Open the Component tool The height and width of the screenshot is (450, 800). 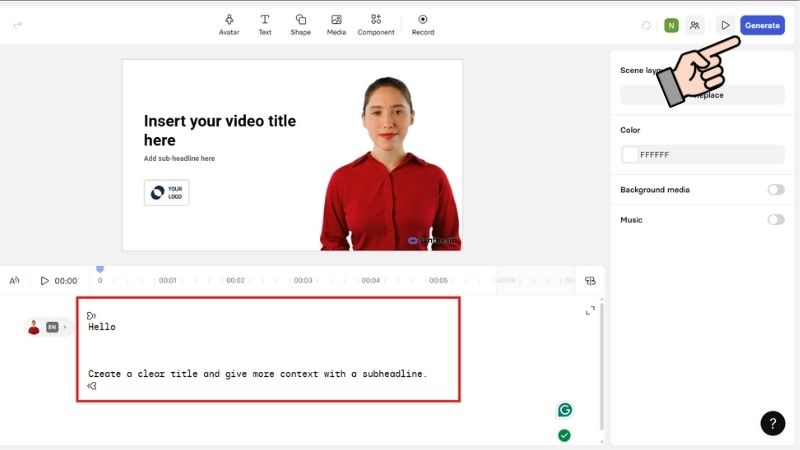click(x=376, y=25)
